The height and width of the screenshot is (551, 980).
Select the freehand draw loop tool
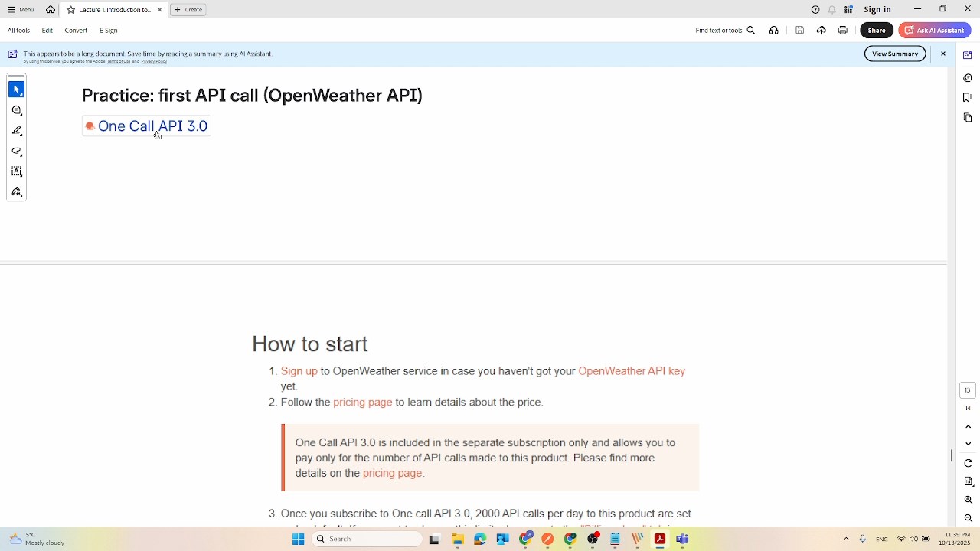17,152
